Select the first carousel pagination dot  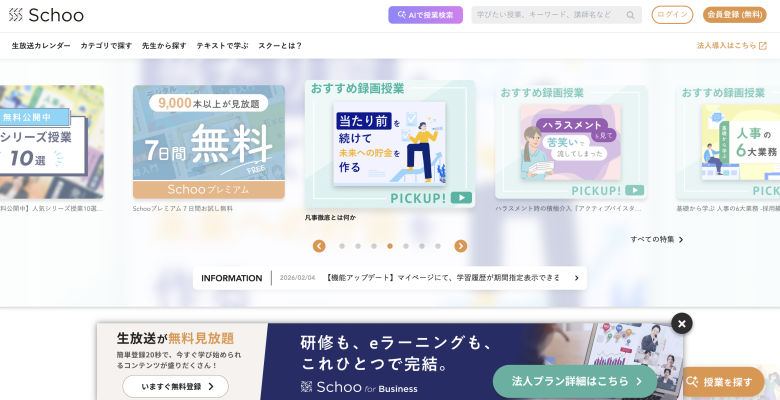[x=342, y=246]
